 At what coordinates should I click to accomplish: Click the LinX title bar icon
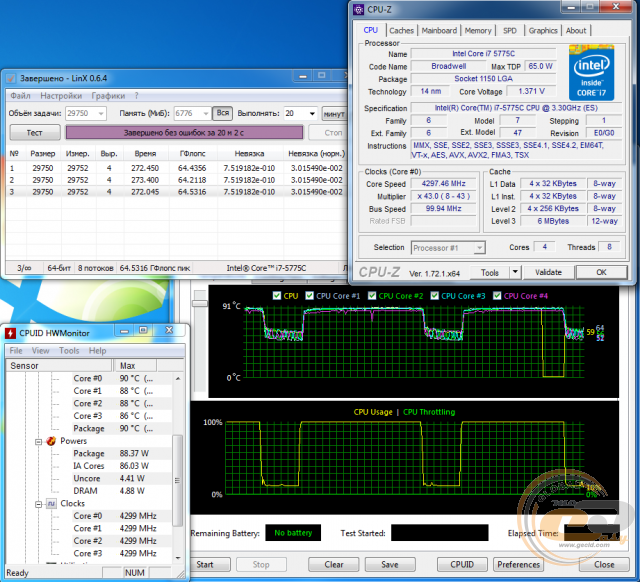[x=11, y=78]
